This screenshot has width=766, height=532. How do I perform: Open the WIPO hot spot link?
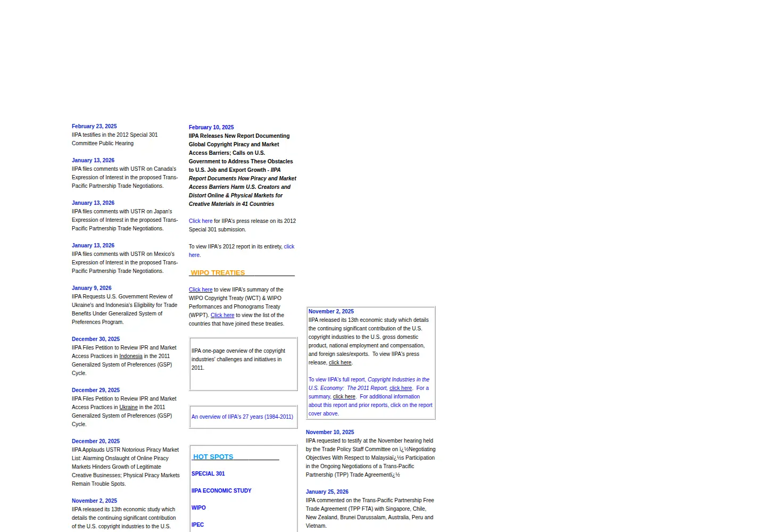click(x=198, y=508)
